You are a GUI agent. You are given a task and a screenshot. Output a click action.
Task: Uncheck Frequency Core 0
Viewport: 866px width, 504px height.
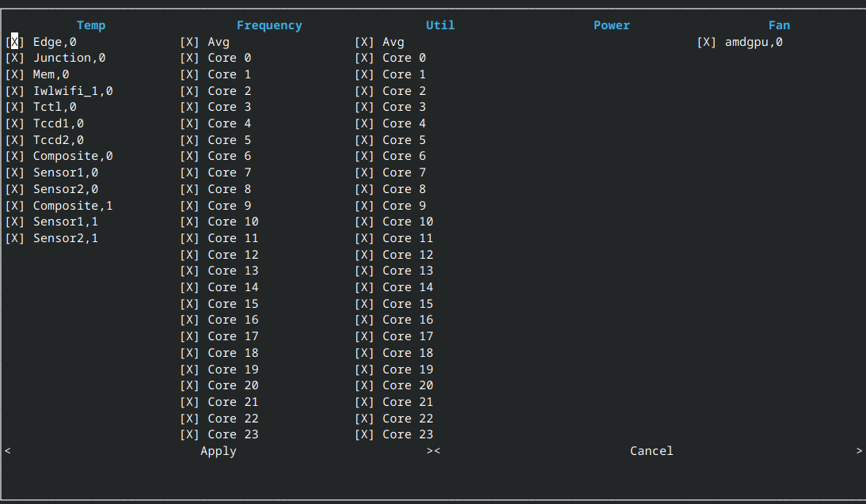click(x=189, y=58)
